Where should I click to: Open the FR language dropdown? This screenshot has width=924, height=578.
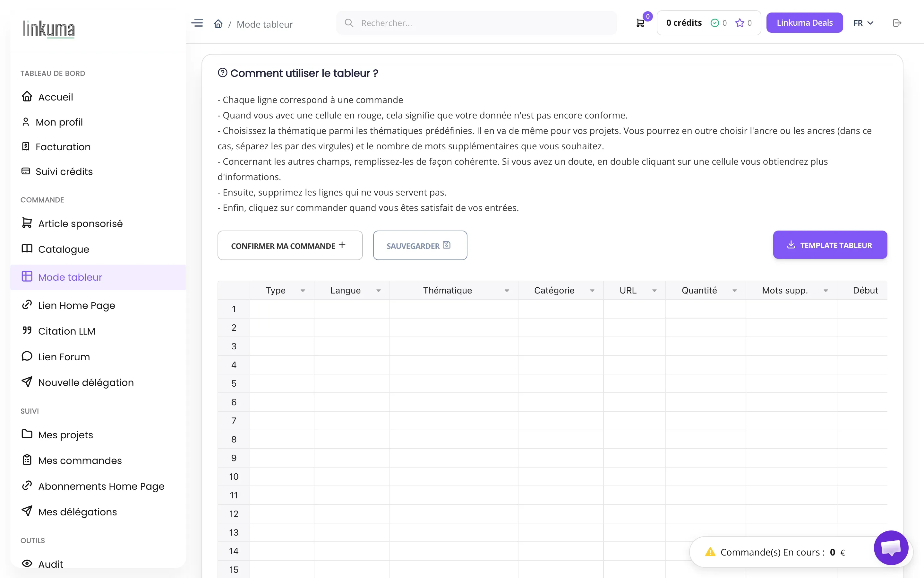click(x=863, y=23)
